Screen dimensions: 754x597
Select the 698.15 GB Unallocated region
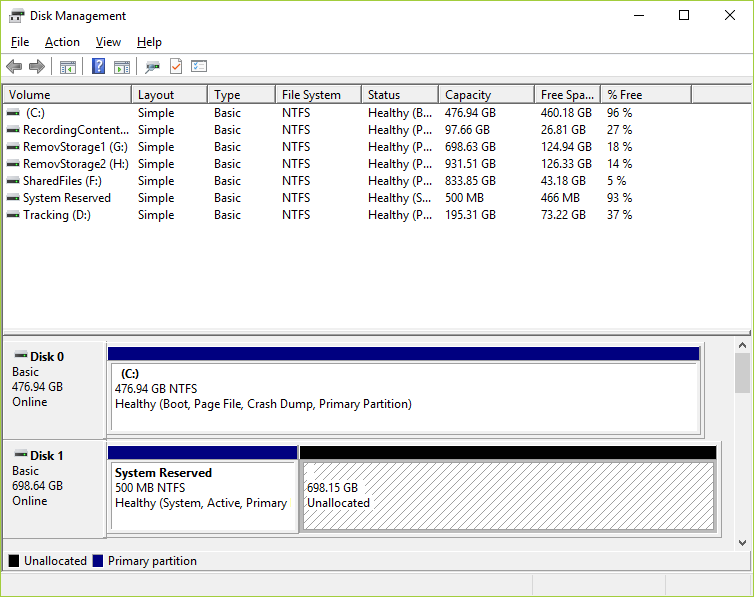pyautogui.click(x=508, y=489)
